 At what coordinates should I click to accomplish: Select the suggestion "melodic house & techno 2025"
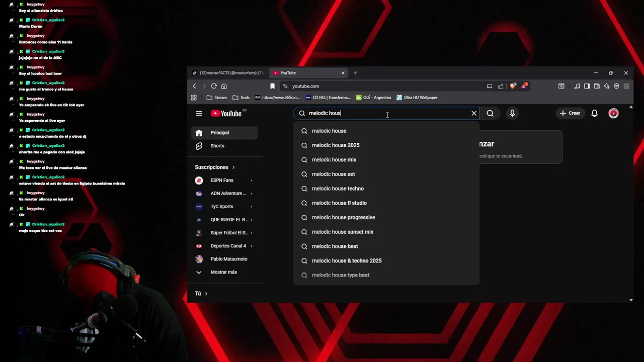pos(386,260)
